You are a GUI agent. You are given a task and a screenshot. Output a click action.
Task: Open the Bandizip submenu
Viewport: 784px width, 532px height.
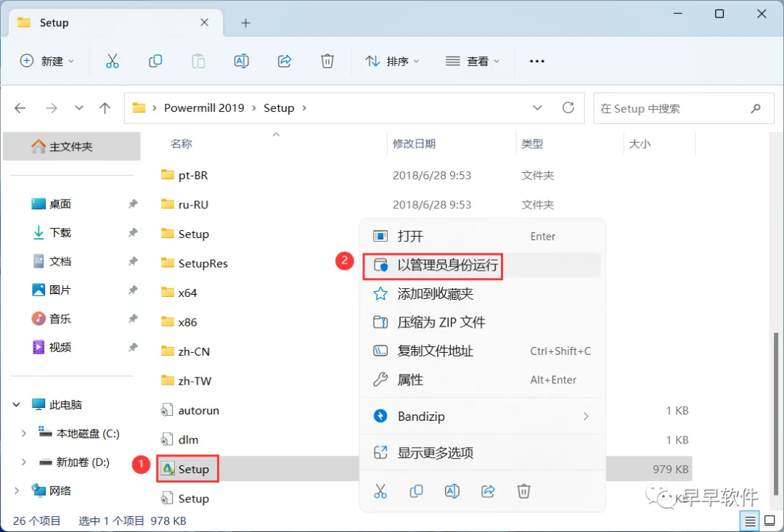click(482, 416)
